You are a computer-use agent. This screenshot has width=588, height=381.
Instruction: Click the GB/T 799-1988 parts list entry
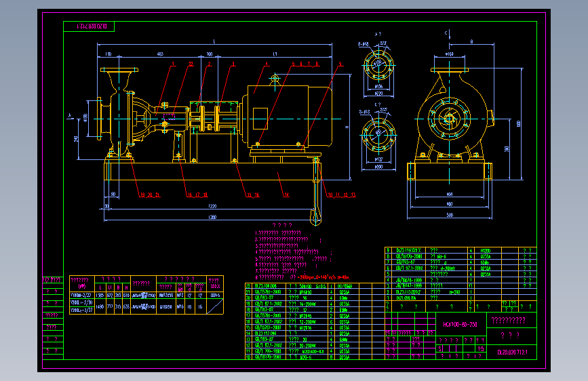[x=268, y=351]
